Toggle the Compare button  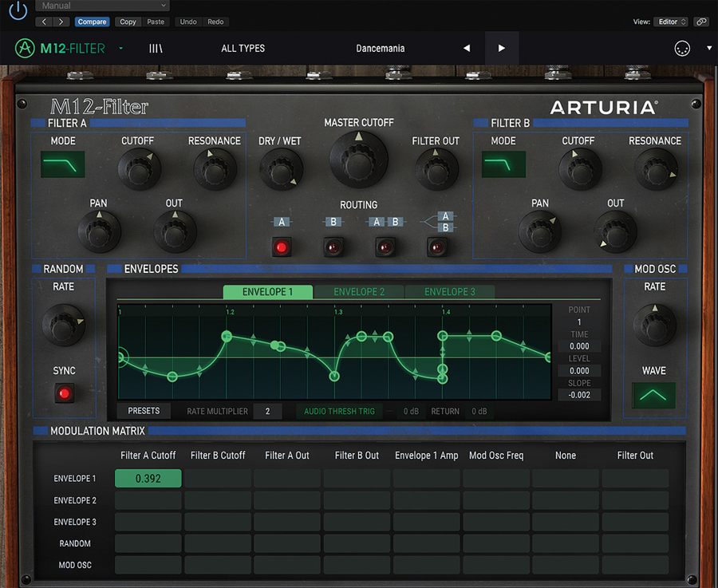click(x=92, y=22)
